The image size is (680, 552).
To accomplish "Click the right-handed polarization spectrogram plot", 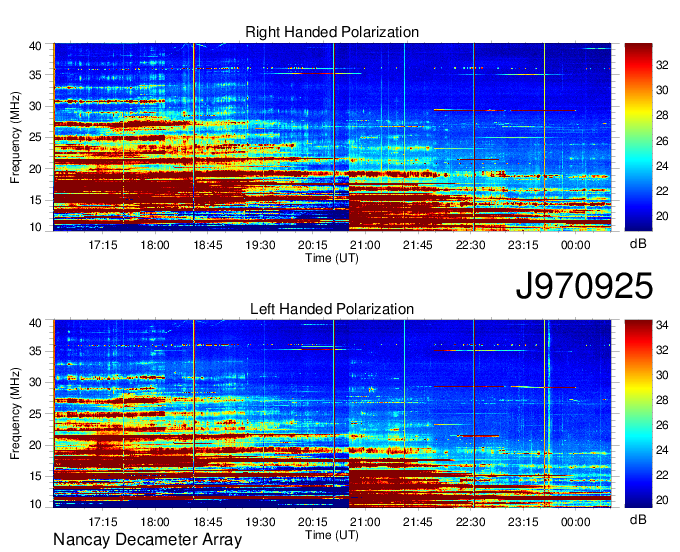I will [332, 137].
